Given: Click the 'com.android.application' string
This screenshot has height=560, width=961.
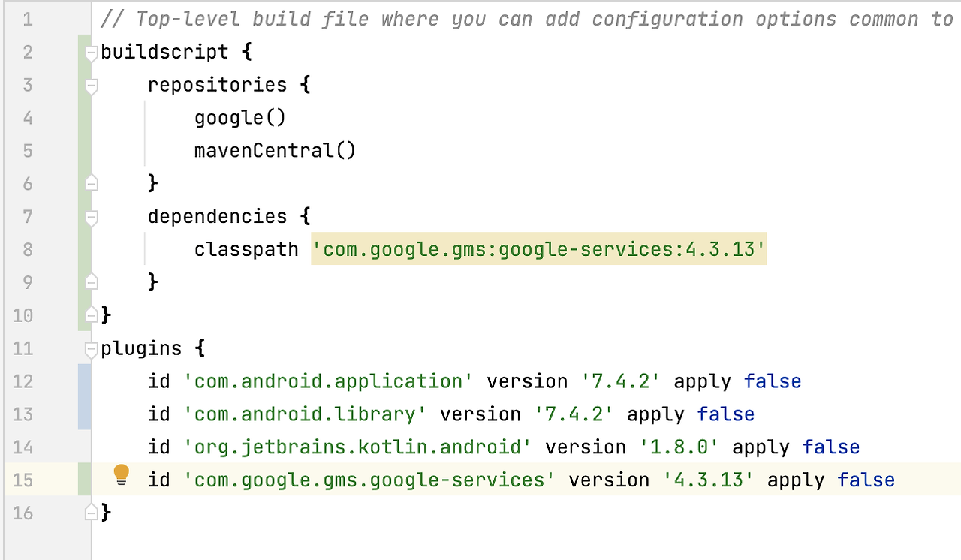Looking at the screenshot, I should tap(329, 381).
